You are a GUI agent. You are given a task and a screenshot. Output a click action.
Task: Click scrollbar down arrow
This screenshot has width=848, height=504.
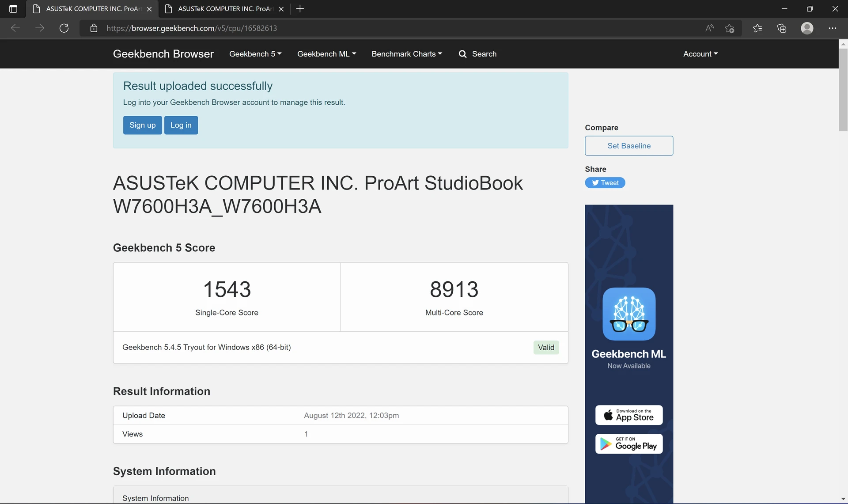click(x=843, y=499)
